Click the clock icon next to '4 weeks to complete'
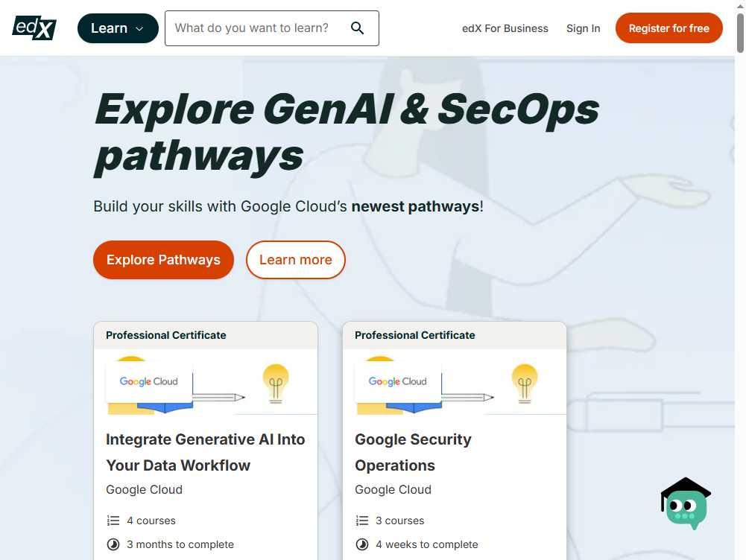This screenshot has width=746, height=560. point(362,544)
